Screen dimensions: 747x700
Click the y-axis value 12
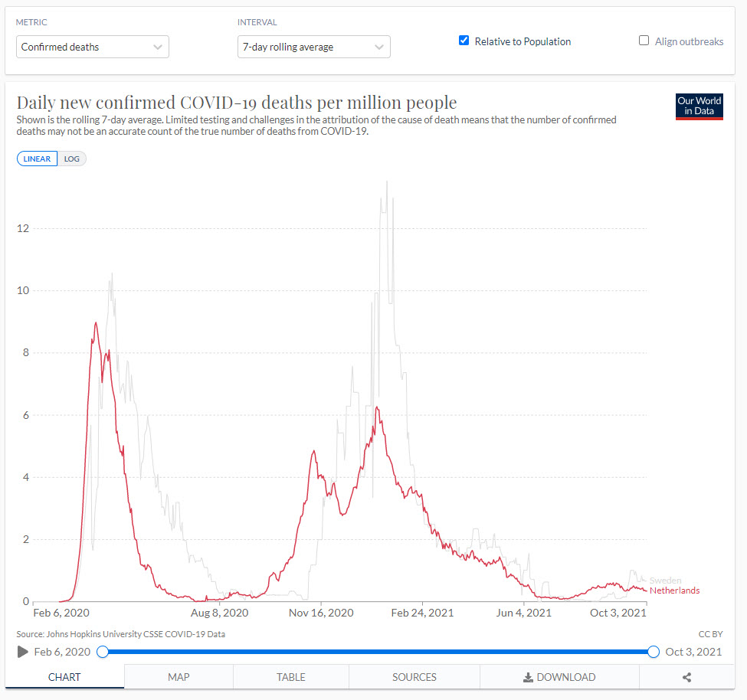(23, 228)
